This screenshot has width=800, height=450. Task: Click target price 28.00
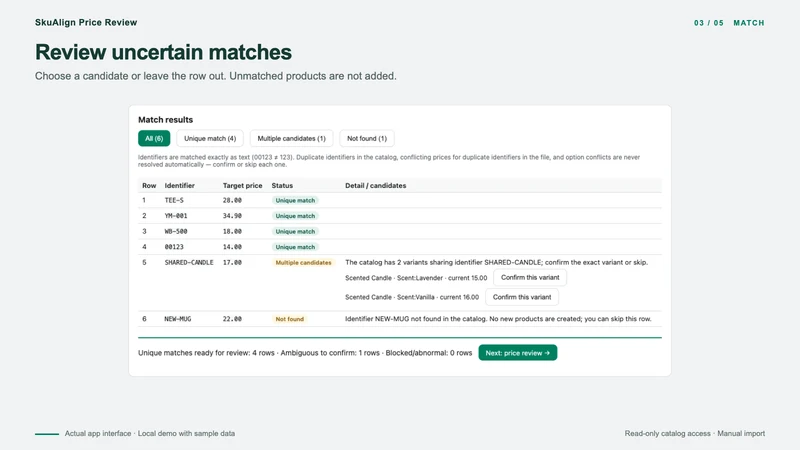(232, 201)
